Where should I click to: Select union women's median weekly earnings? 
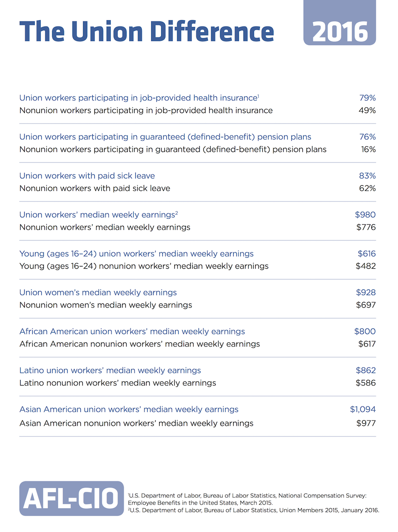pyautogui.click(x=98, y=293)
